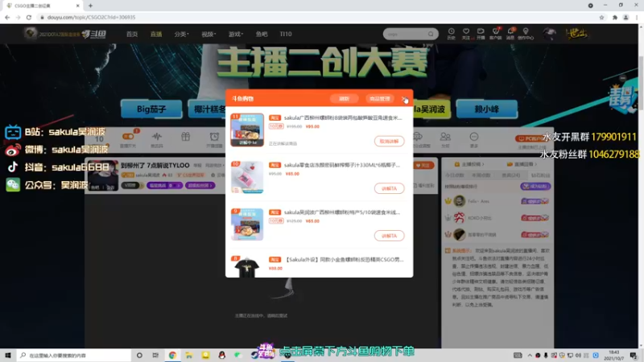
Task: Click orange 关注 follow button beside popup
Action: 423,165
